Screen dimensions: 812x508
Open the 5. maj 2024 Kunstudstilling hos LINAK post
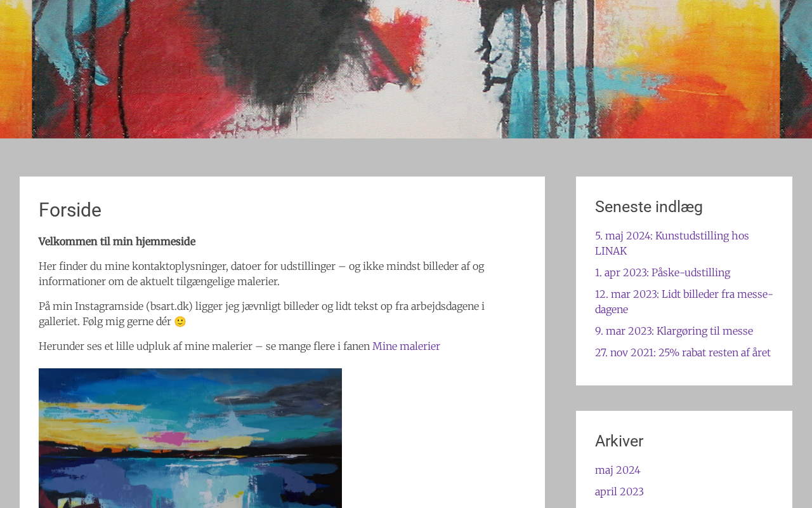click(672, 243)
